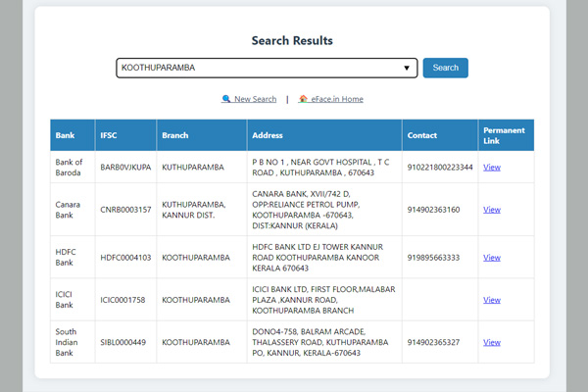
Task: Click the Search Results heading
Action: pos(292,40)
